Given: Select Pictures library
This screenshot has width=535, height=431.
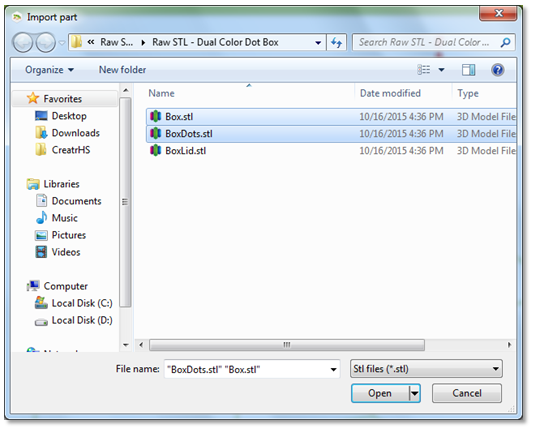Looking at the screenshot, I should [x=69, y=235].
